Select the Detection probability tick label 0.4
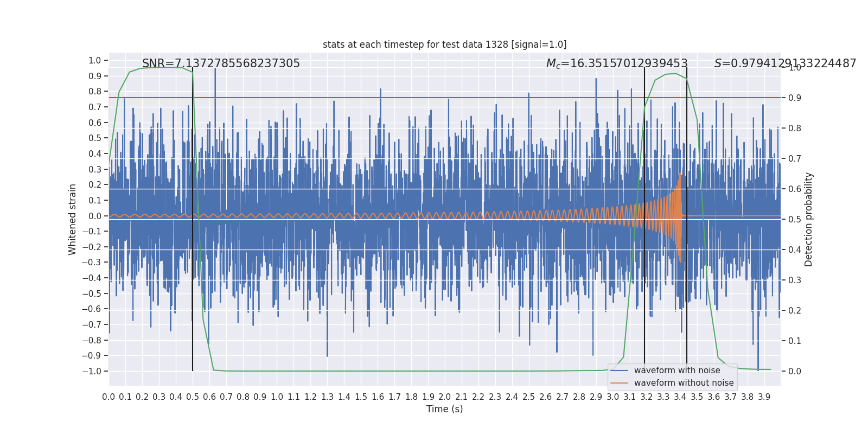This screenshot has height=434, width=868. coord(795,250)
